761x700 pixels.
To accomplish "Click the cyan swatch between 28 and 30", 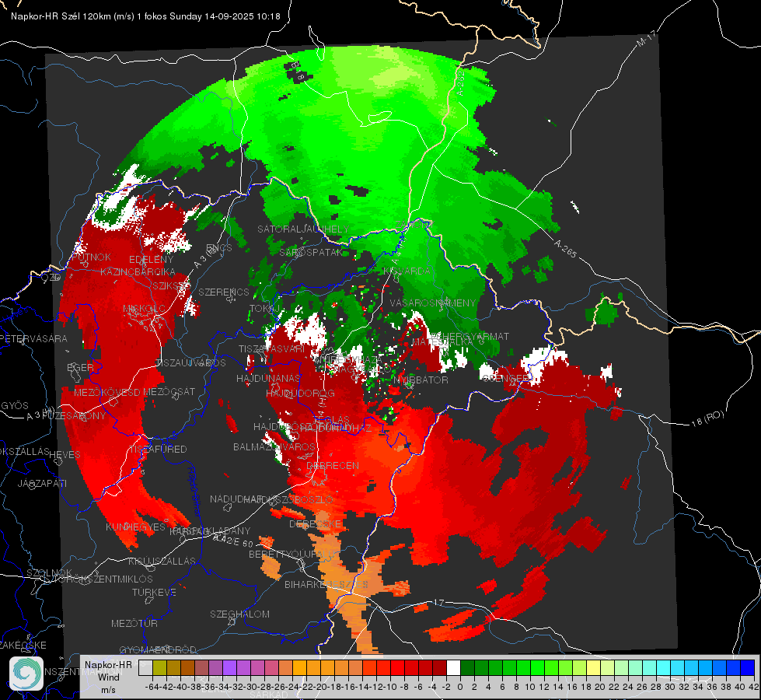I will tap(663, 668).
